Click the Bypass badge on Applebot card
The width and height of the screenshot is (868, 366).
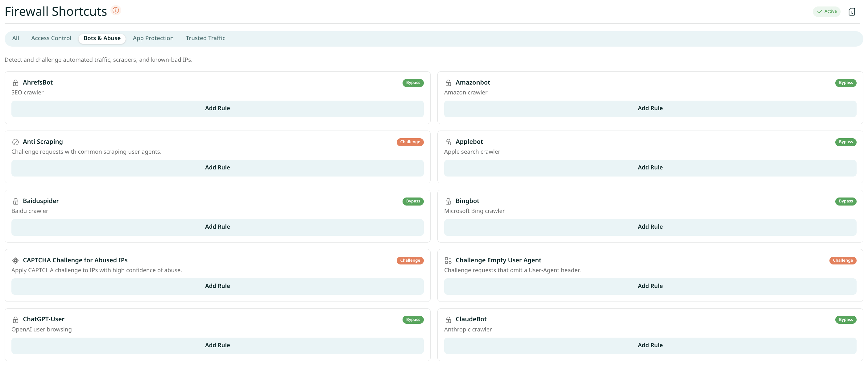pyautogui.click(x=845, y=142)
